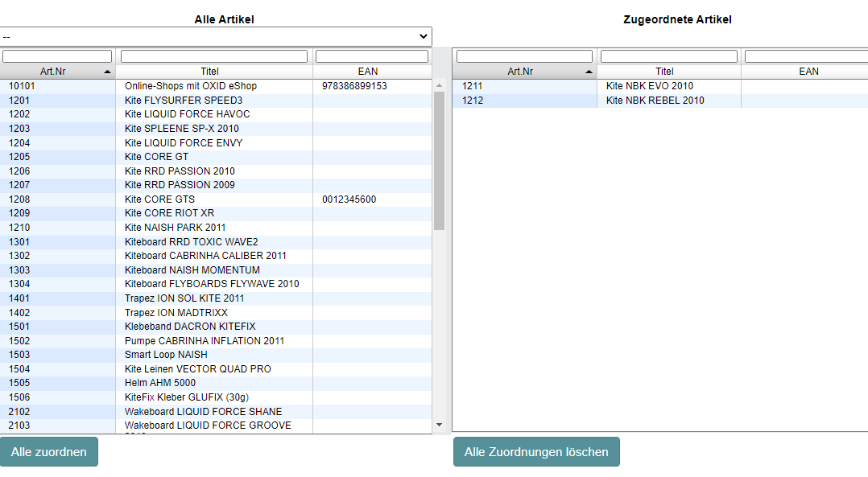Screen dimensions: 868x477
Task: Sort Zugeordnete Artikel by Titel header
Action: tap(668, 72)
